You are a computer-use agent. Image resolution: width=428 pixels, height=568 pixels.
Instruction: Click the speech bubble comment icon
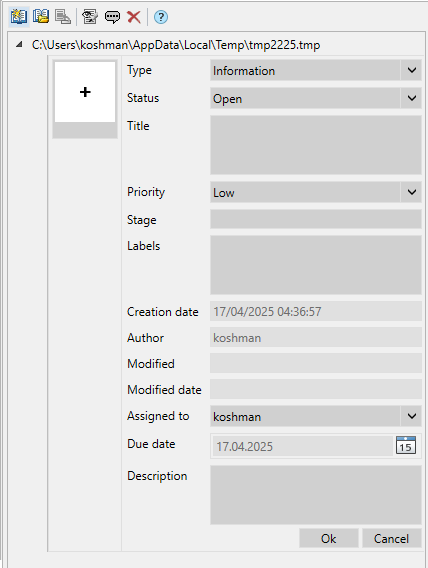pos(112,17)
